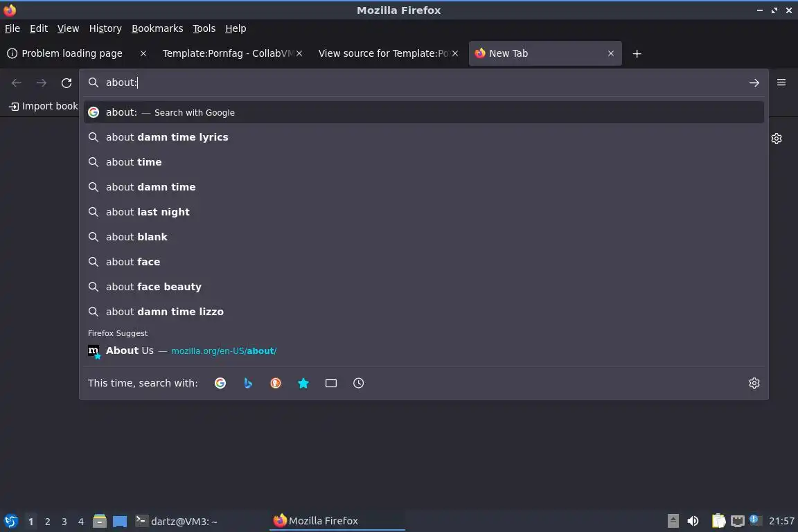Search this time with DuckDuckGo
Screen dimensions: 798x532
tap(275, 383)
